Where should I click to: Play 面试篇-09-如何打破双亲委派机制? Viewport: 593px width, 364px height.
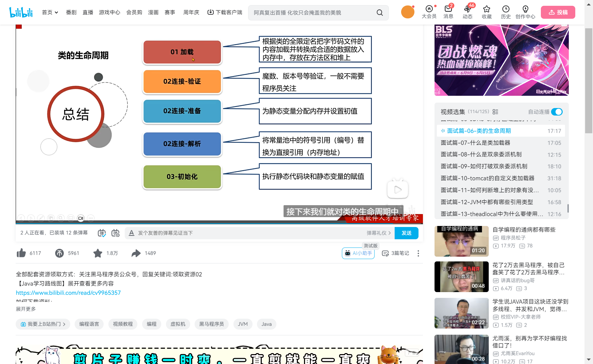[501, 166]
